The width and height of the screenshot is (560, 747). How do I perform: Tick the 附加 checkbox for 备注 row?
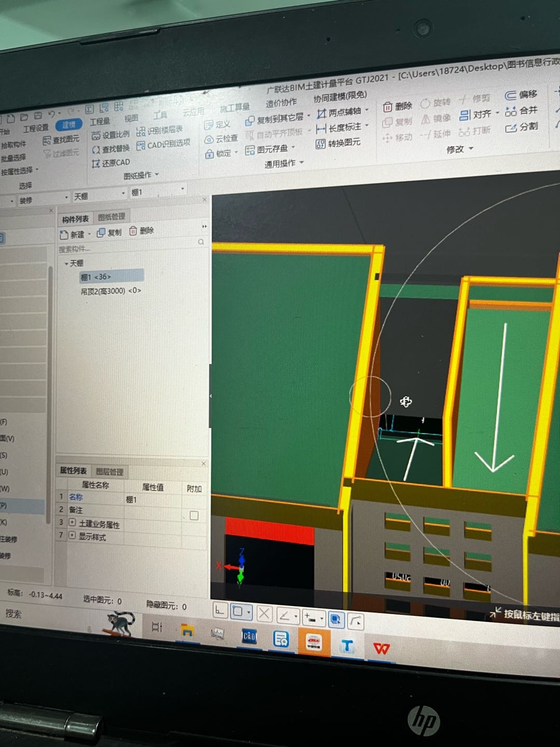194,516
